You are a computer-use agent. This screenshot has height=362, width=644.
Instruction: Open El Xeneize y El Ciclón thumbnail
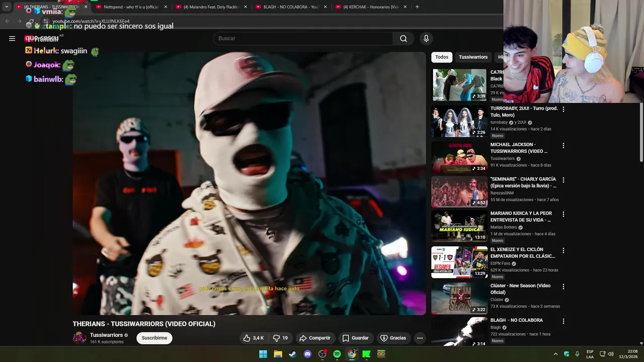coord(459,262)
